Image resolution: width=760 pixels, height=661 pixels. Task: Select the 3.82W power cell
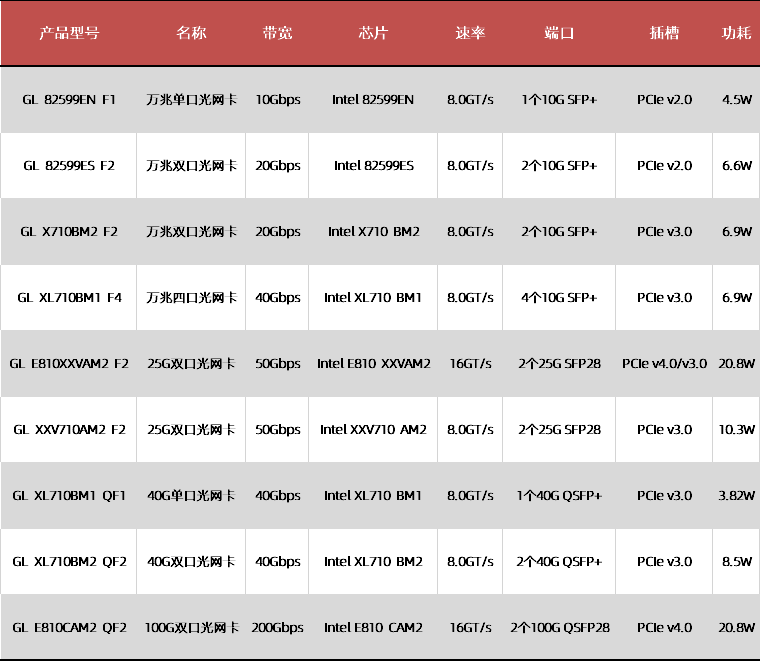[736, 496]
